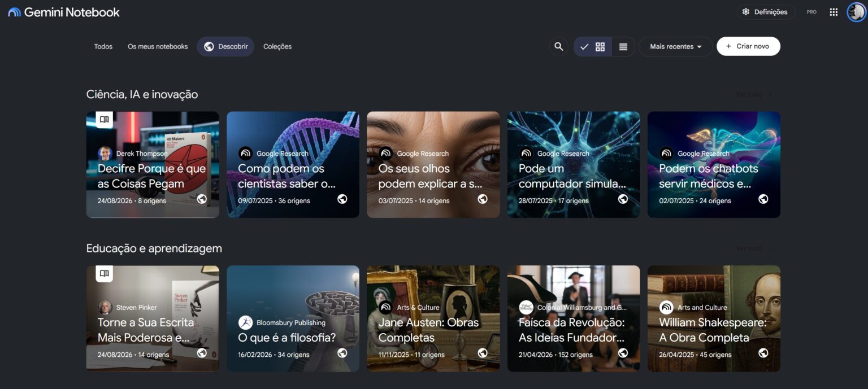This screenshot has height=389, width=868.
Task: Click globe icon on Podem os chatbots card
Action: (x=763, y=199)
